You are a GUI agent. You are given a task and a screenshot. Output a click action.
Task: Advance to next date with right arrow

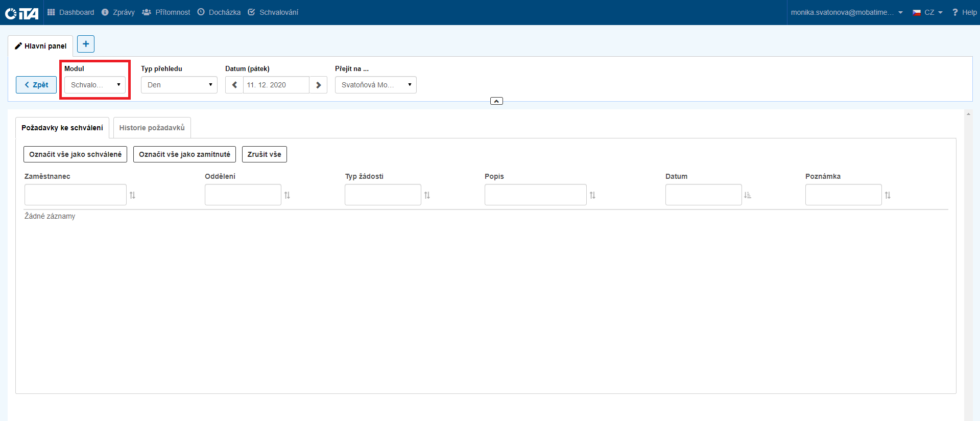(318, 85)
